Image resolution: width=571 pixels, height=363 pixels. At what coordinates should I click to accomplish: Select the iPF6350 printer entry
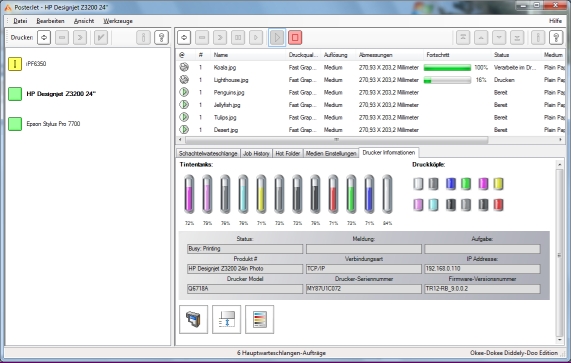tap(36, 64)
